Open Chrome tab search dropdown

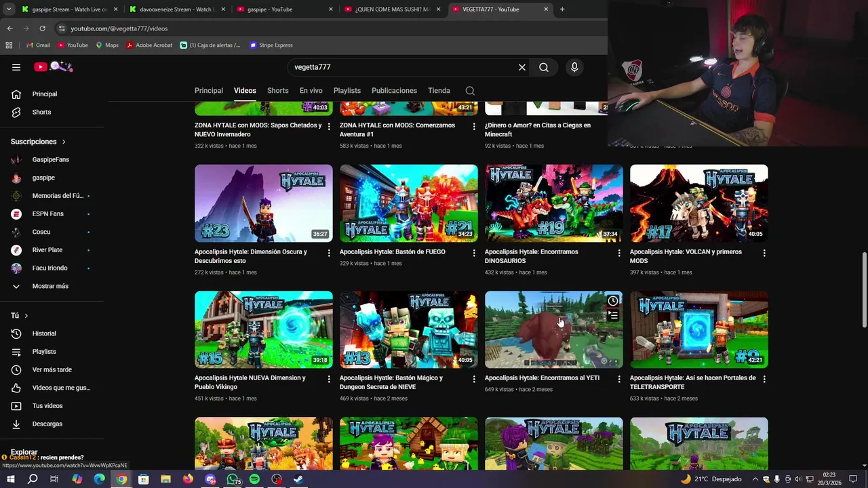(x=9, y=9)
